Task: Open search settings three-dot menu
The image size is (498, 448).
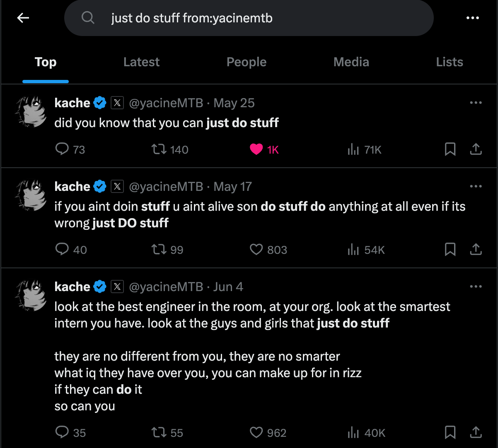Action: pos(473,18)
